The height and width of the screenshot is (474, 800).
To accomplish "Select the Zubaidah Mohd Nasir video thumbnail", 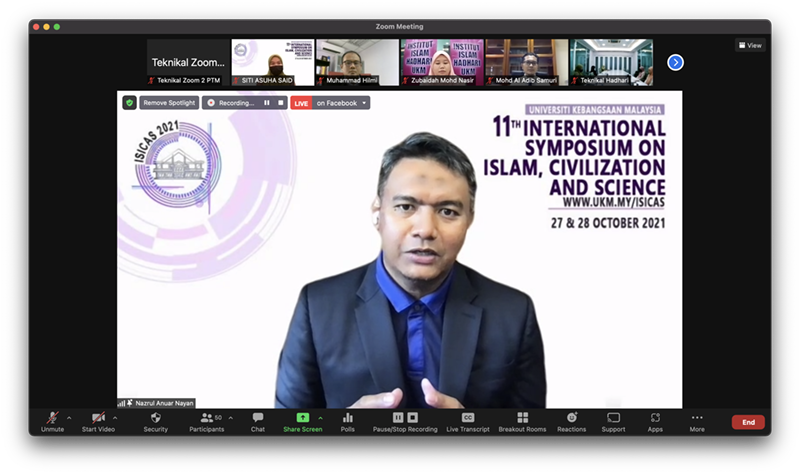I will [442, 62].
